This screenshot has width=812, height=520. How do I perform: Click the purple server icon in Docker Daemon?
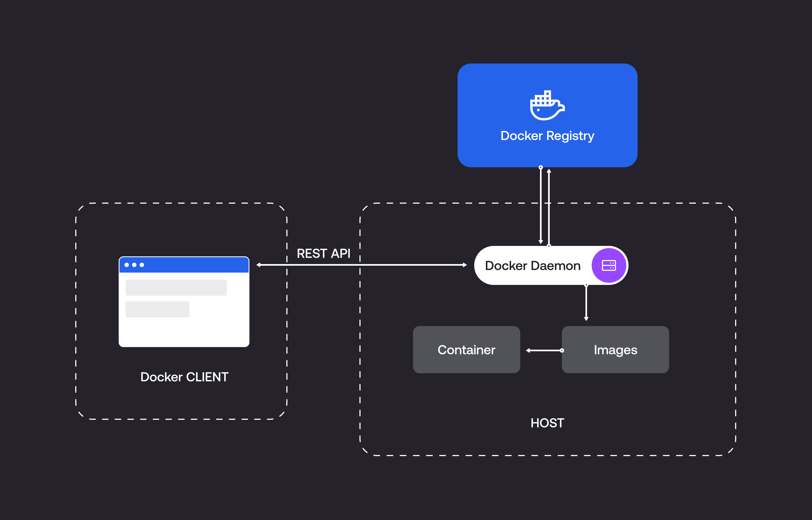click(609, 265)
